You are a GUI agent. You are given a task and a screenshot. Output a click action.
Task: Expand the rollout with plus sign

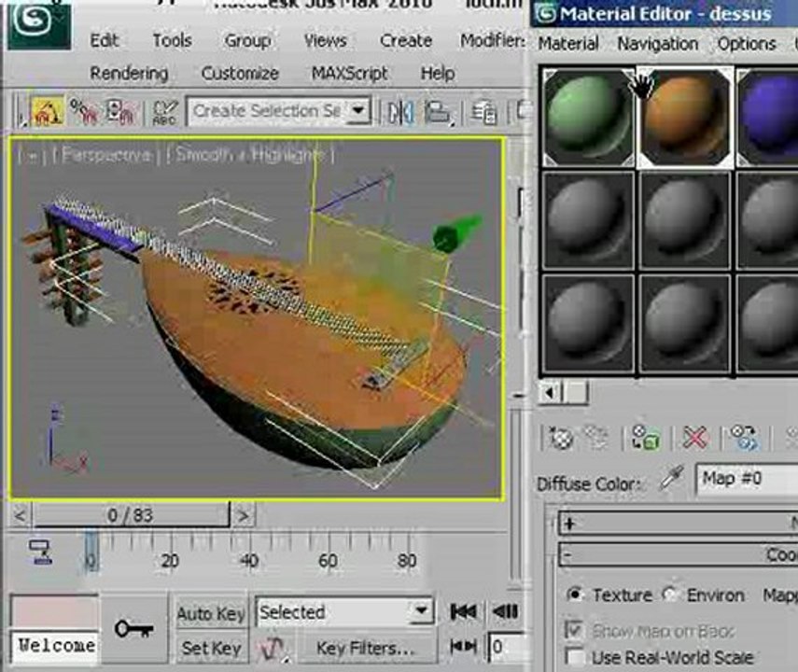pos(570,524)
